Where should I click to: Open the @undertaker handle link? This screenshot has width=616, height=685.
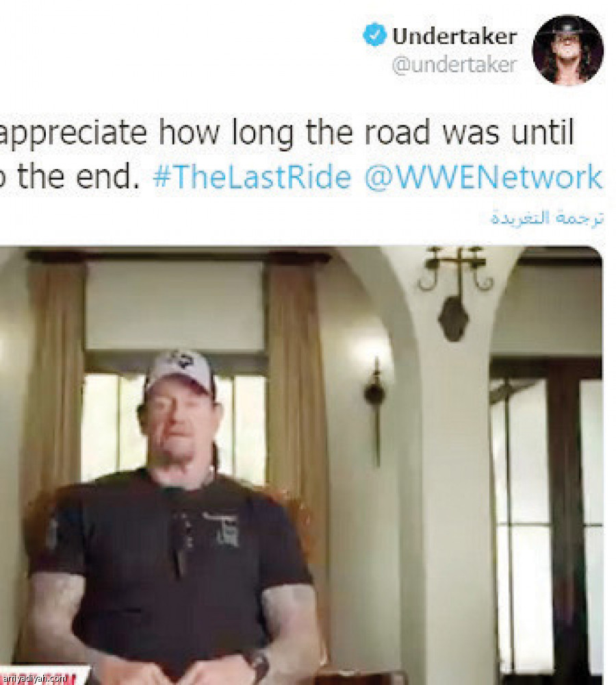[454, 65]
